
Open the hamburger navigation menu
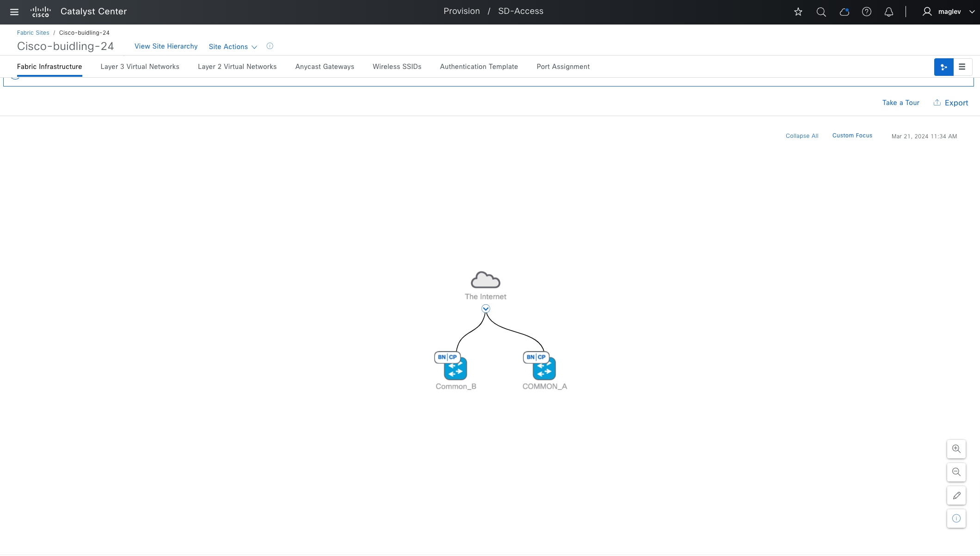click(x=14, y=12)
